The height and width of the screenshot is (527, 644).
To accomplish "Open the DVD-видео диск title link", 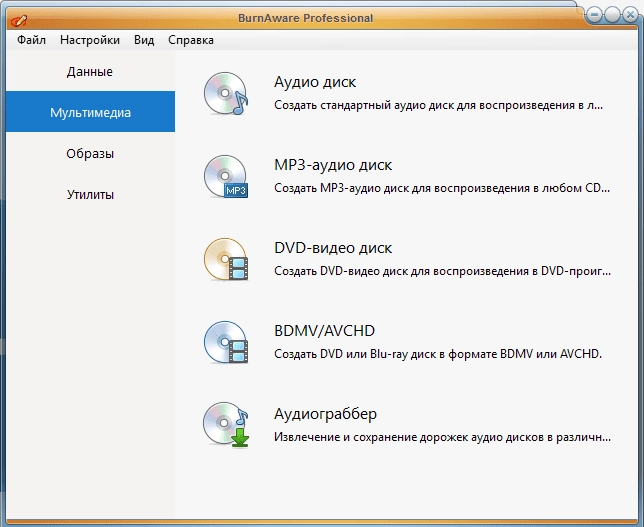I will pyautogui.click(x=333, y=248).
